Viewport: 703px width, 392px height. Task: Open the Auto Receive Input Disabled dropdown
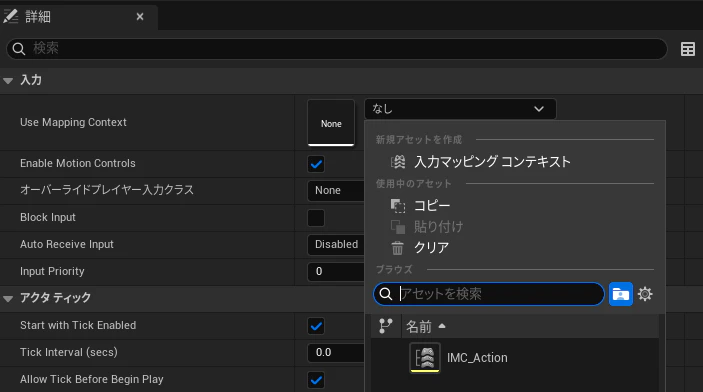pos(336,244)
